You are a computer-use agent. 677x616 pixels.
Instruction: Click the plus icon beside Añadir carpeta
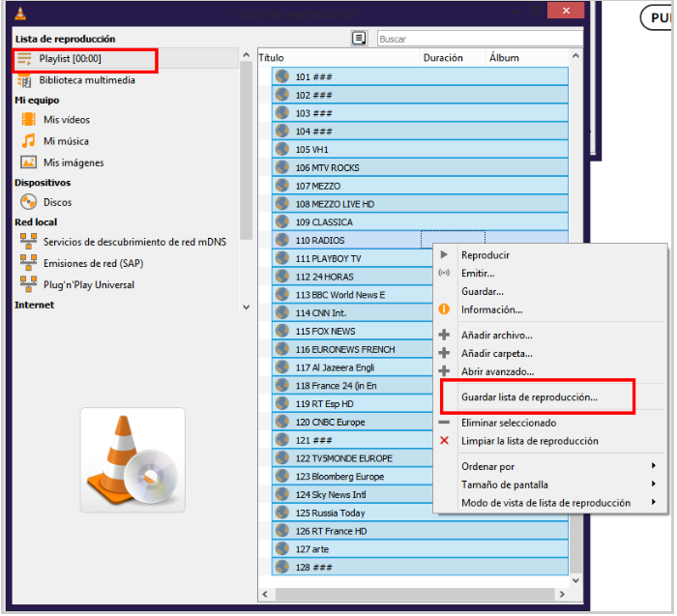click(x=444, y=353)
